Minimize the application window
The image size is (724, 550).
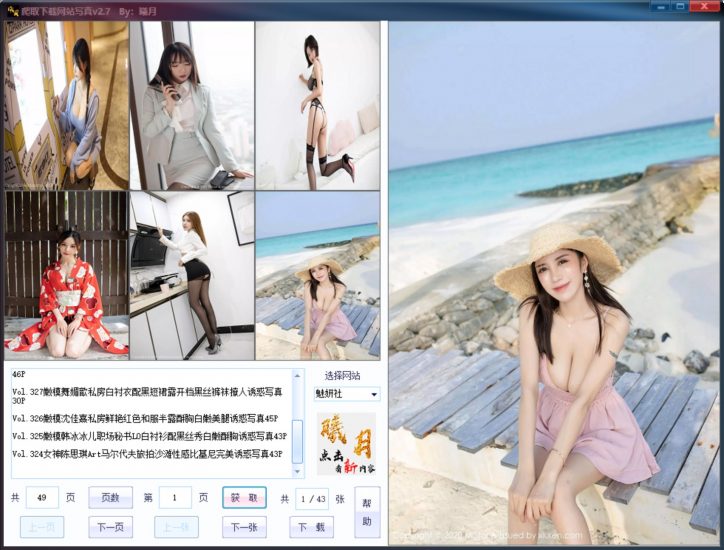661,6
